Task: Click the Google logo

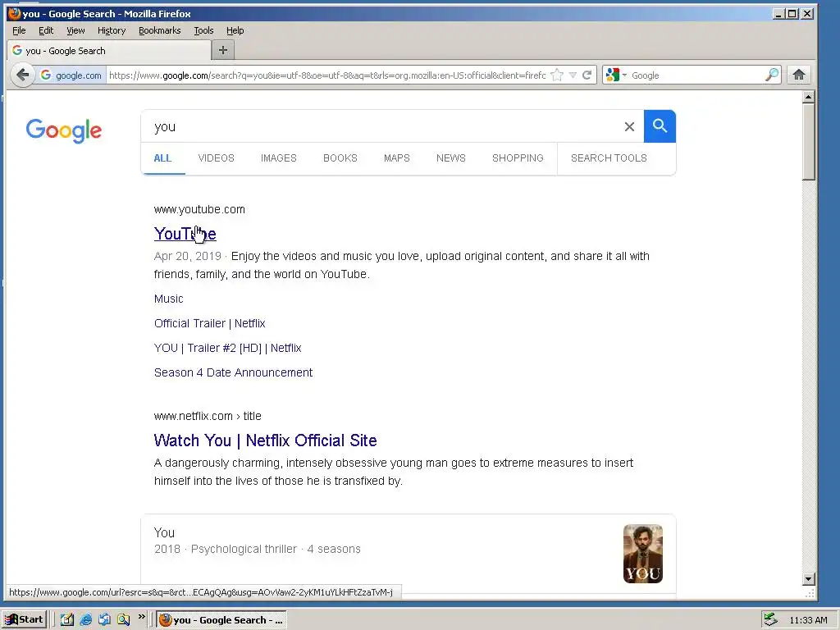Action: click(x=64, y=130)
